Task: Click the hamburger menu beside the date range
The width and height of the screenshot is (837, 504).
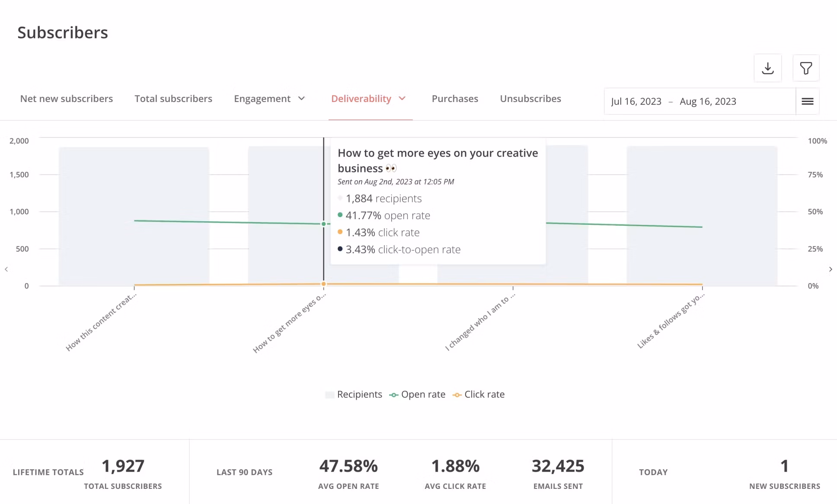Action: coord(807,101)
